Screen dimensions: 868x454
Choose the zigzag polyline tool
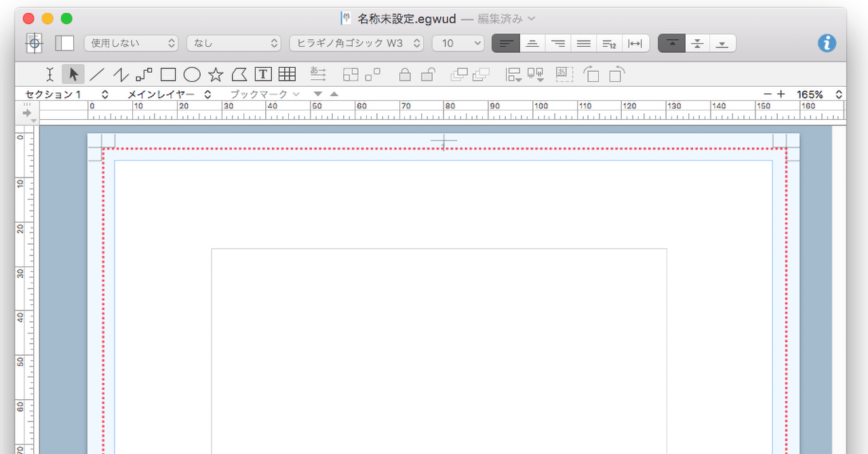pyautogui.click(x=121, y=75)
